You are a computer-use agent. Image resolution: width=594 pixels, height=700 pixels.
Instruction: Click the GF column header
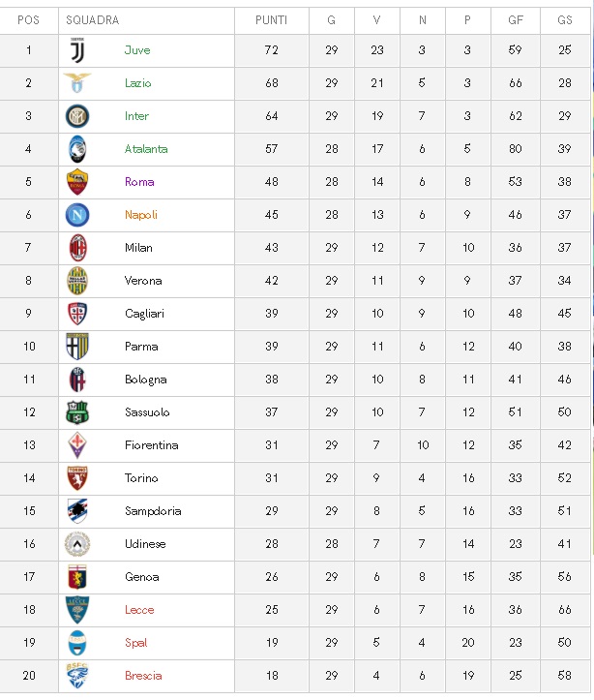(x=516, y=20)
